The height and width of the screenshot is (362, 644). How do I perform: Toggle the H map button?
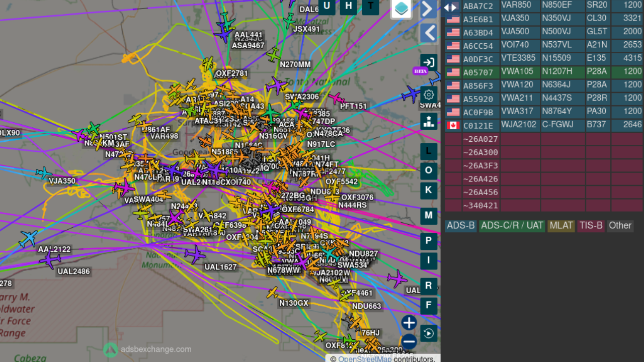pos(349,6)
